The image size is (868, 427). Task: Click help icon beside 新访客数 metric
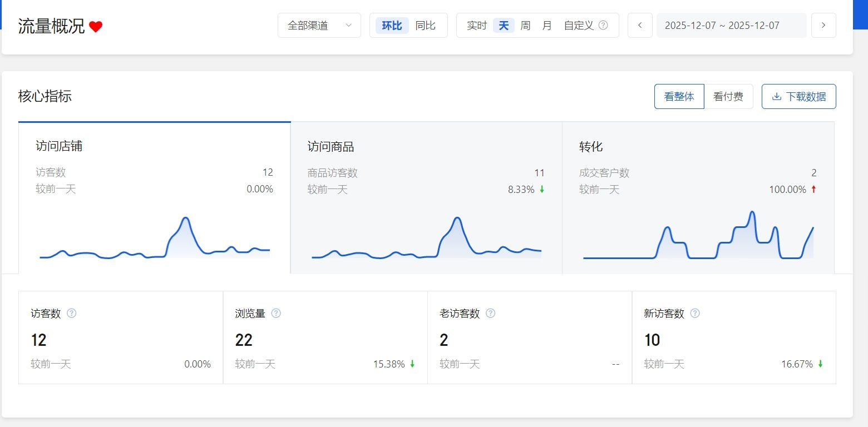point(695,313)
